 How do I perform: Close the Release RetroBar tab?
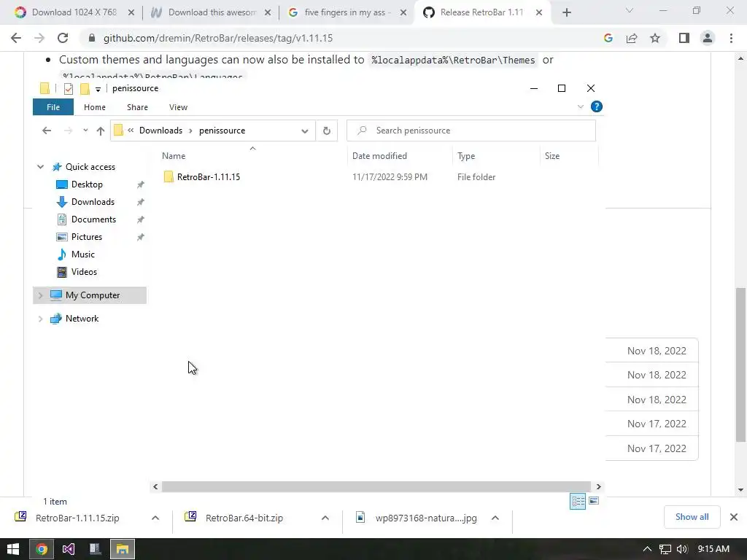(539, 12)
